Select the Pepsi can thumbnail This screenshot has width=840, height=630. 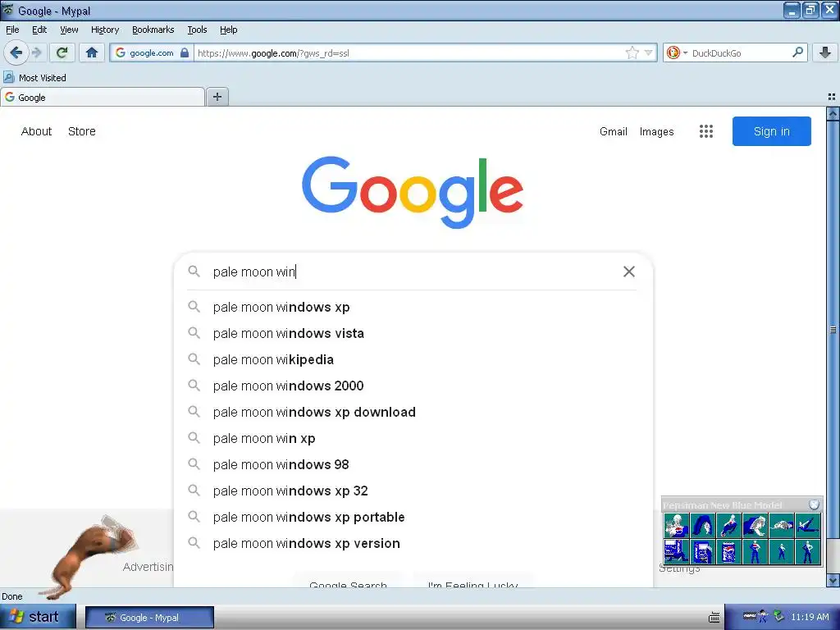(x=728, y=551)
